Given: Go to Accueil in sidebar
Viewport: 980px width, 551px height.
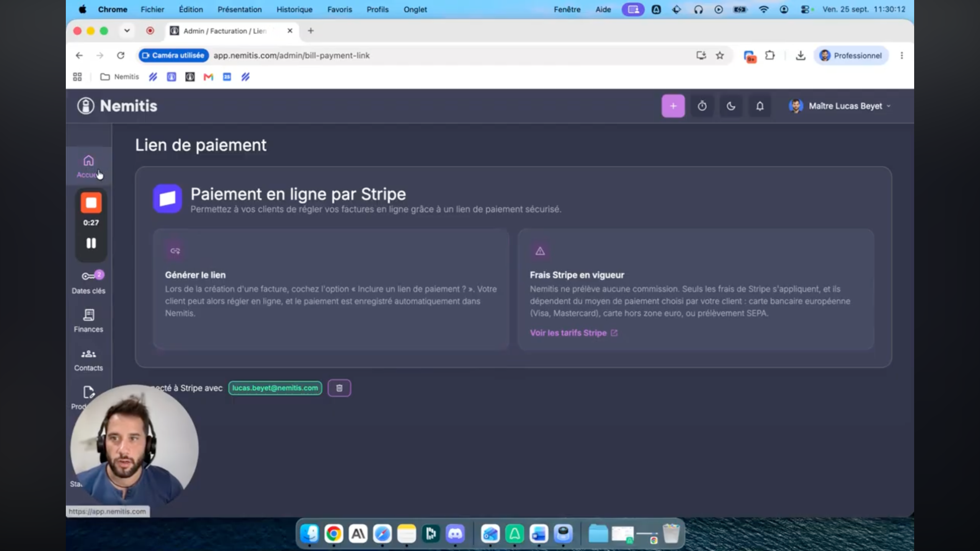Looking at the screenshot, I should point(88,166).
